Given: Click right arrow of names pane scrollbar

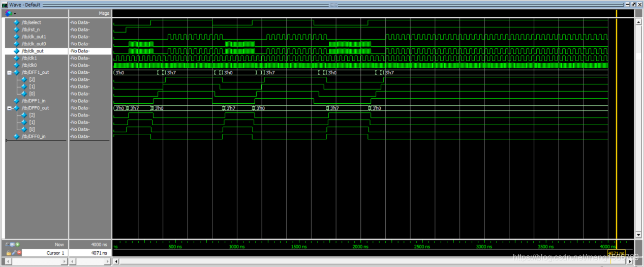Looking at the screenshot, I should pos(65,261).
